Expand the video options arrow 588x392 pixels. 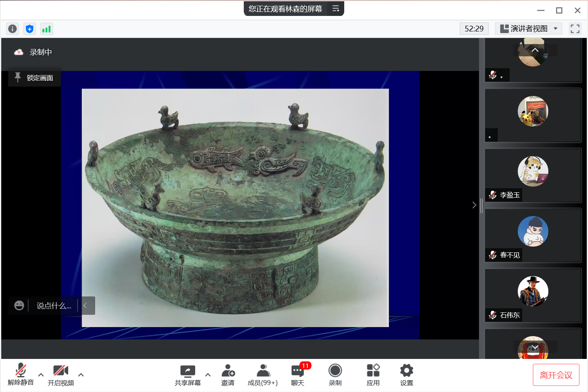tap(81, 374)
